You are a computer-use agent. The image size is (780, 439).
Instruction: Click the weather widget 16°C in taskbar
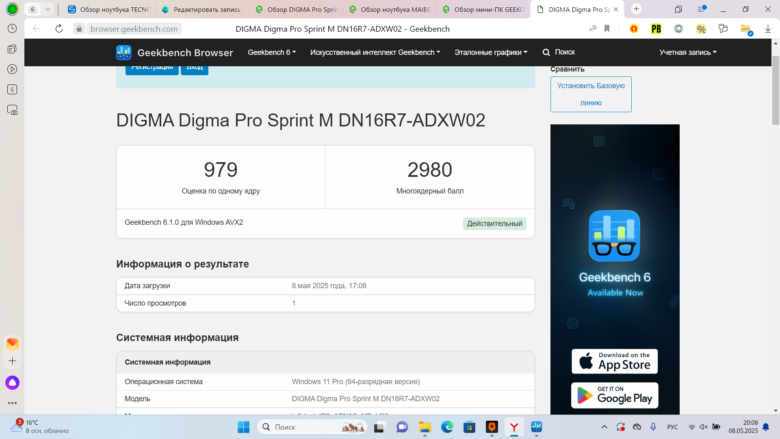[40, 427]
